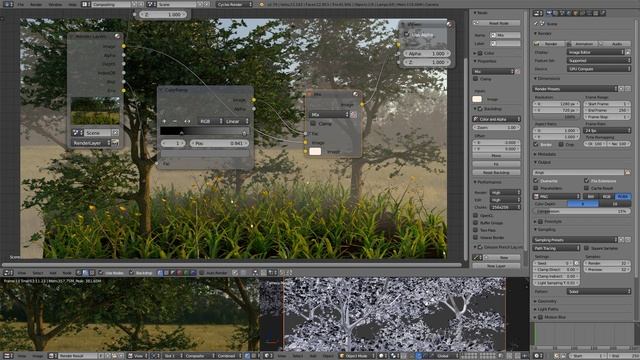The width and height of the screenshot is (640, 360).
Task: Click the Reset Node button
Action: click(x=496, y=23)
